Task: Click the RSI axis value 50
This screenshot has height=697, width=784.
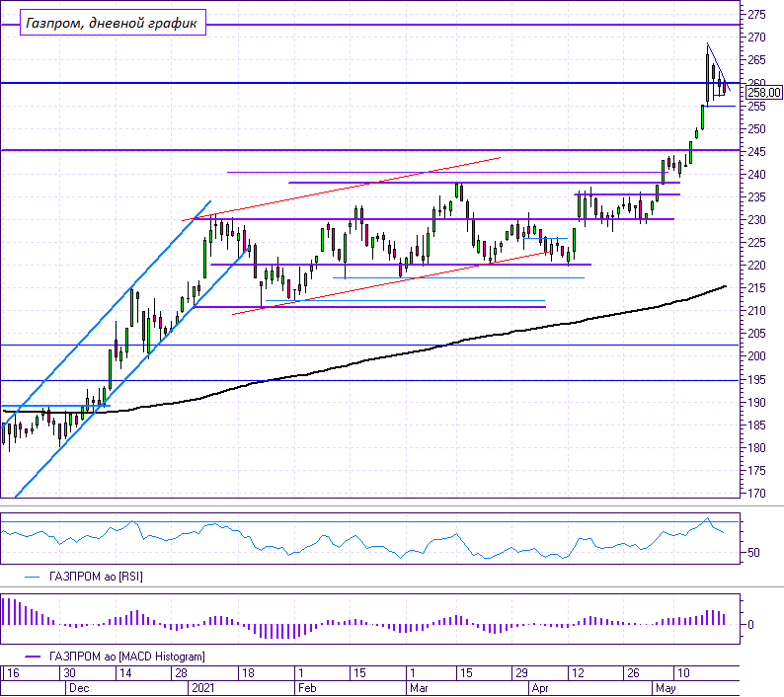Action: [x=753, y=553]
